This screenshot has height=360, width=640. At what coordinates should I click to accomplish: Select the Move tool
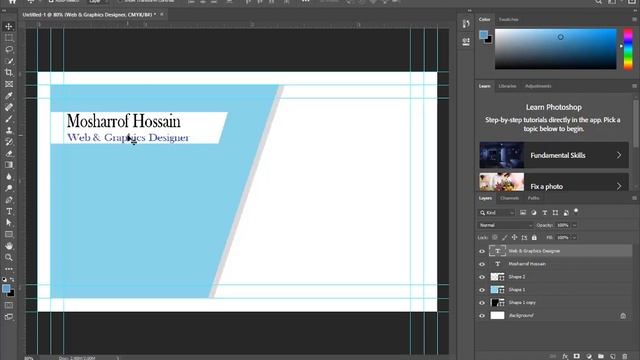9,27
